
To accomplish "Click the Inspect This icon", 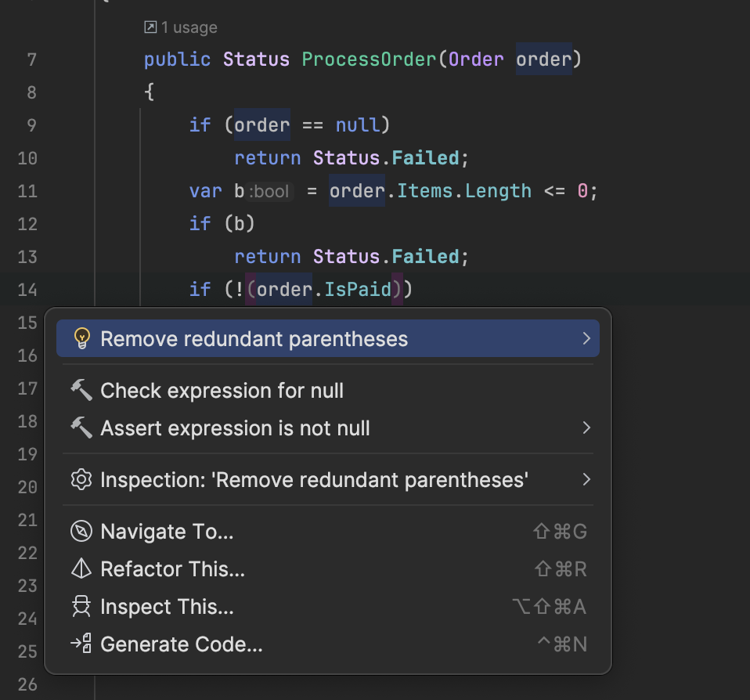I will 81,607.
